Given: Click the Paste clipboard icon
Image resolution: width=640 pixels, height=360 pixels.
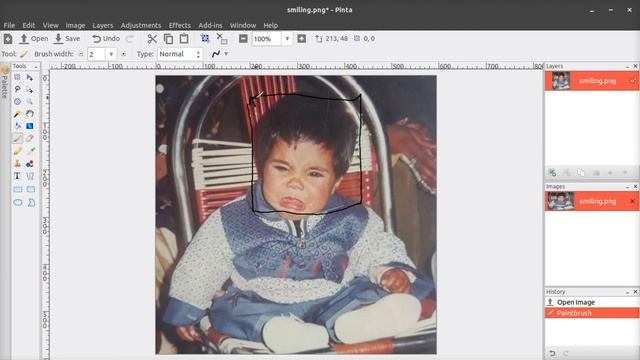Looking at the screenshot, I should tap(184, 39).
